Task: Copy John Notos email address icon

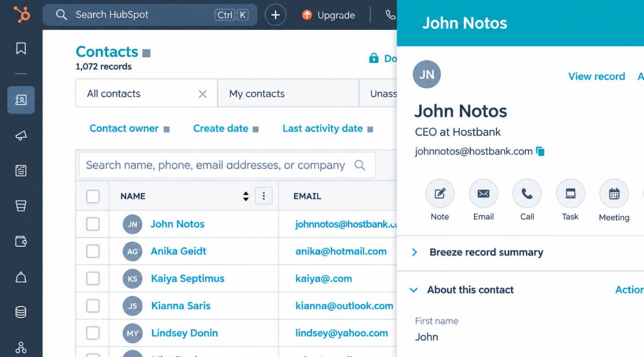Action: point(540,152)
